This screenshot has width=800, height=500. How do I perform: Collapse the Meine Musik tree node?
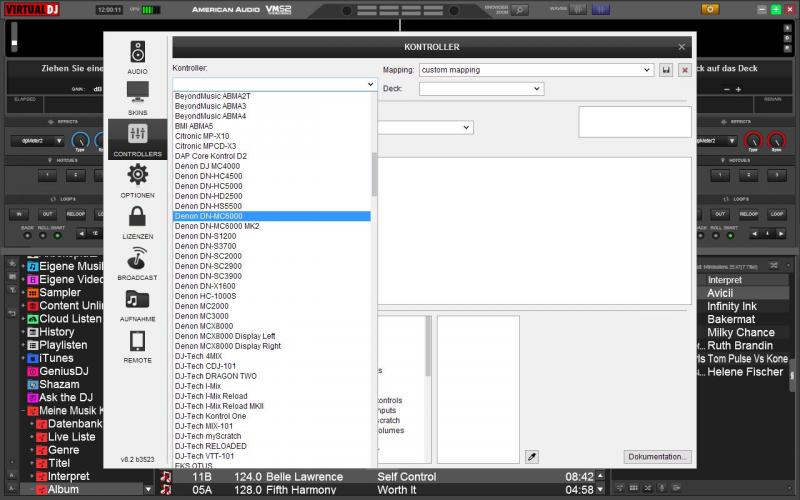coord(23,411)
